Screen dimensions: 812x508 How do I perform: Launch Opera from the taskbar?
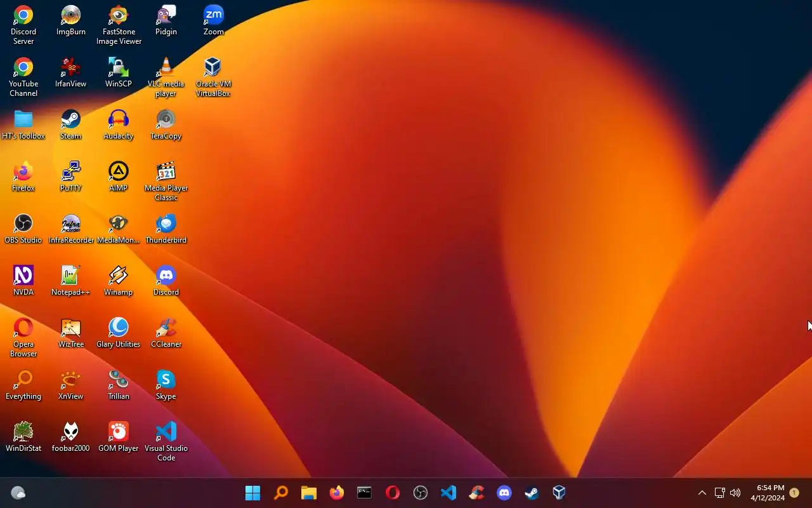[392, 493]
